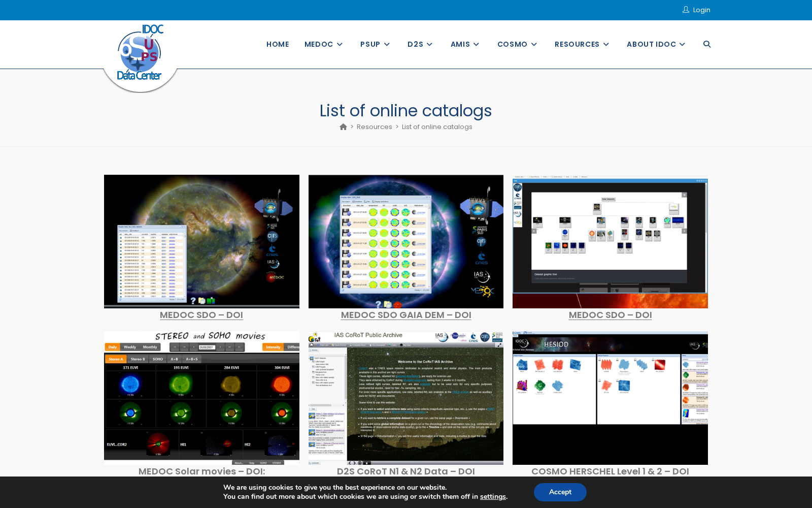The image size is (812, 508).
Task: Expand the AMIS dropdown chevron
Action: tap(476, 44)
